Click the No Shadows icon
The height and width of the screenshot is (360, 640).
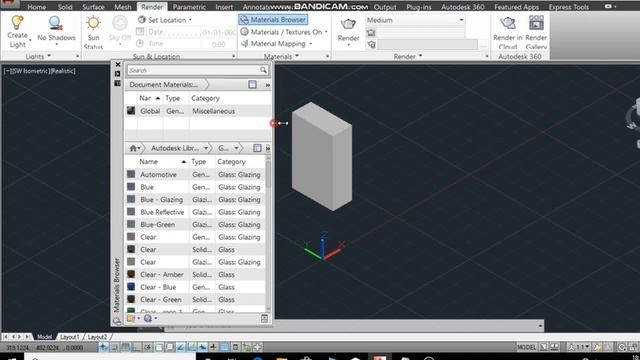56,23
